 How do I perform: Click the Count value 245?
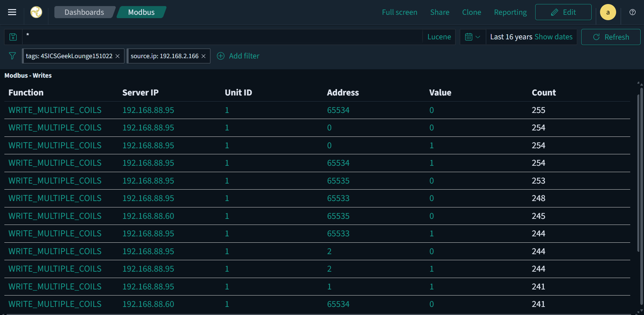(538, 216)
